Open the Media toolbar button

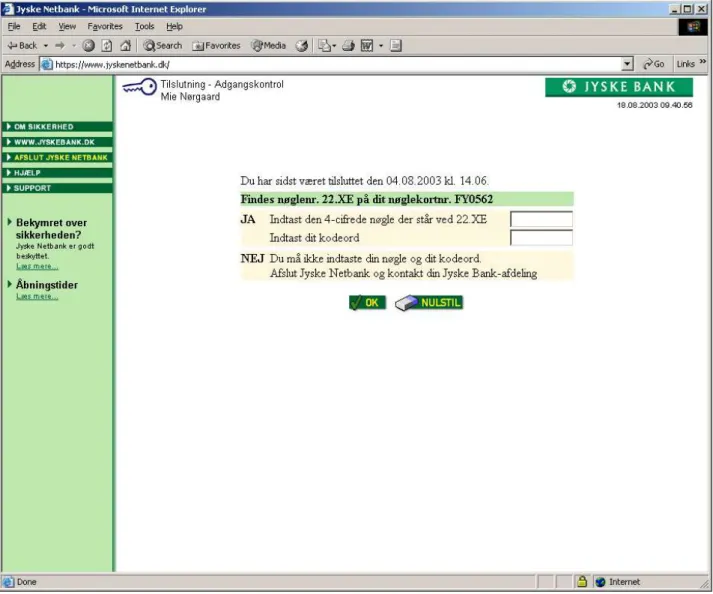pyautogui.click(x=269, y=45)
